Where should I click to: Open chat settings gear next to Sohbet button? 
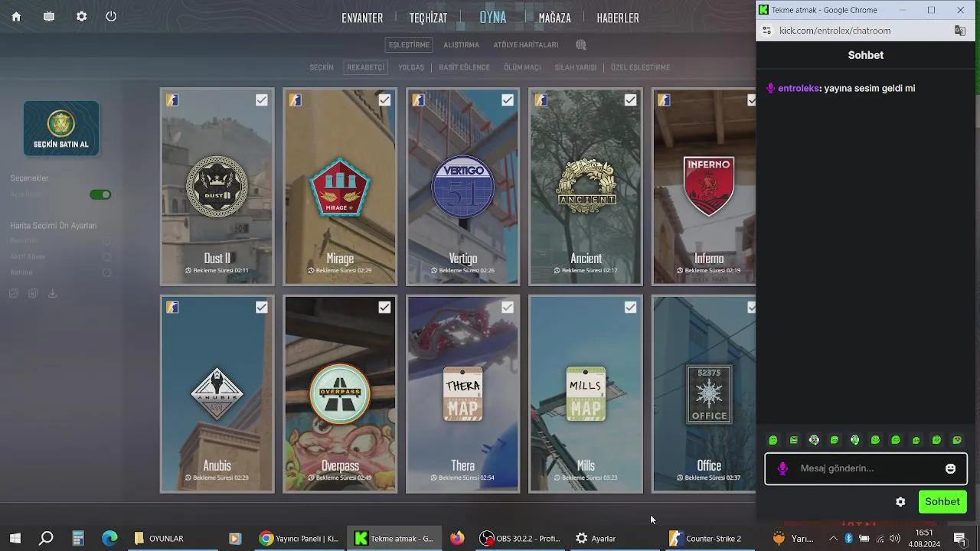coord(900,502)
